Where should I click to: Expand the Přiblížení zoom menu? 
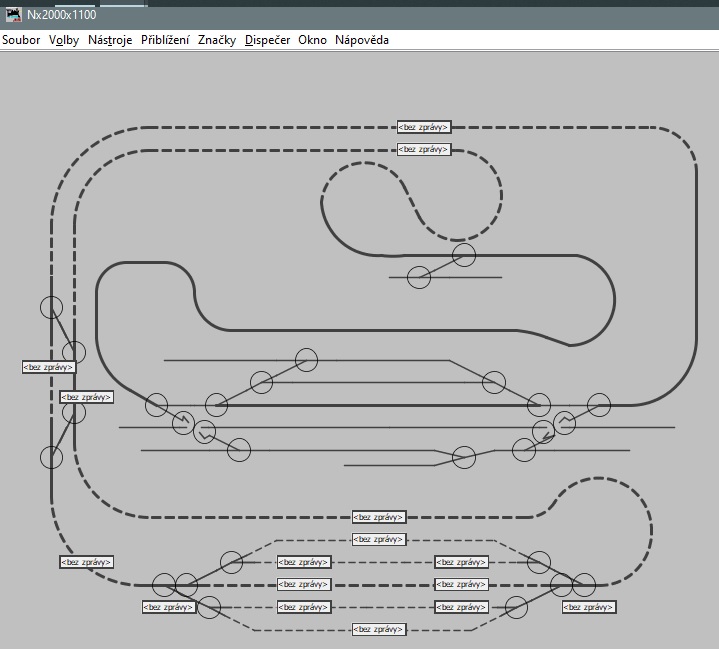coord(165,40)
